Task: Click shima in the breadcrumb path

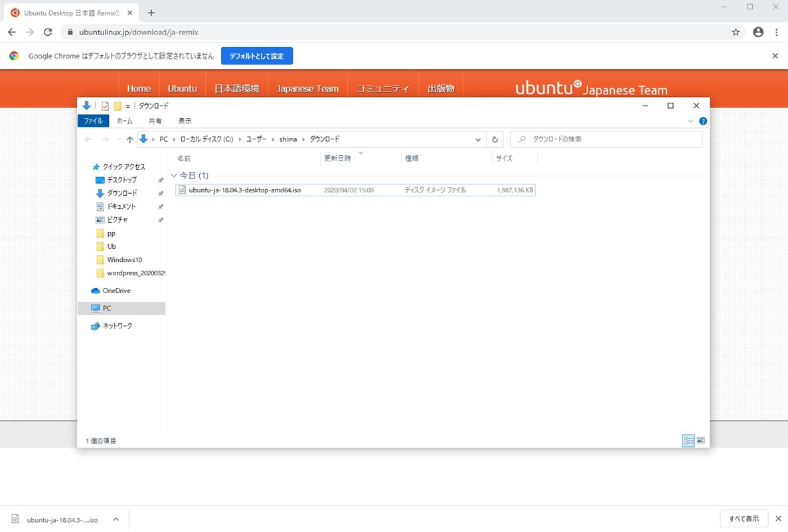Action: pos(288,139)
